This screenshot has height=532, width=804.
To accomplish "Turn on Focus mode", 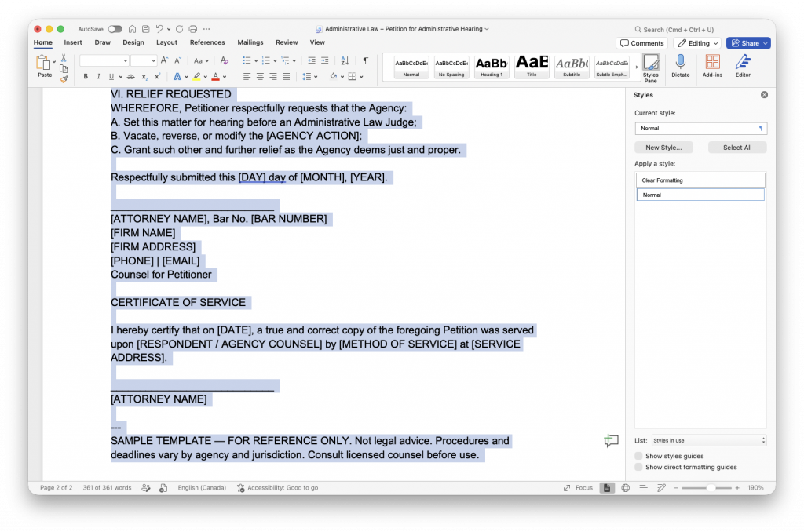I will [x=578, y=488].
